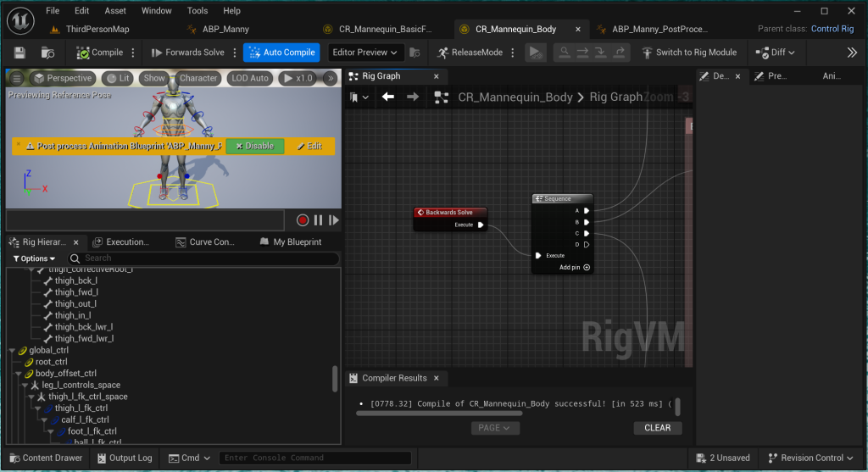The width and height of the screenshot is (868, 472).
Task: Open the Window menu
Action: point(156,10)
